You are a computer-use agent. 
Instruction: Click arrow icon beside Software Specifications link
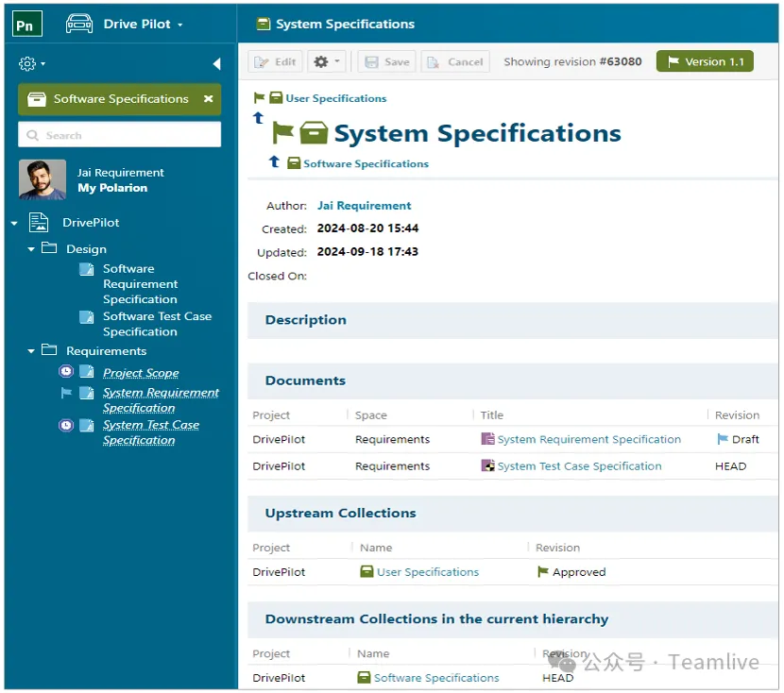coord(274,161)
